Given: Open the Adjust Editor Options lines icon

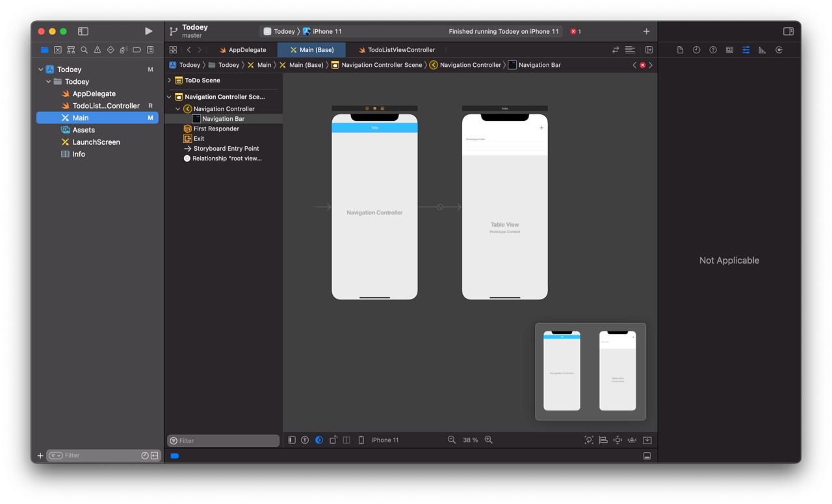Looking at the screenshot, I should coord(630,49).
